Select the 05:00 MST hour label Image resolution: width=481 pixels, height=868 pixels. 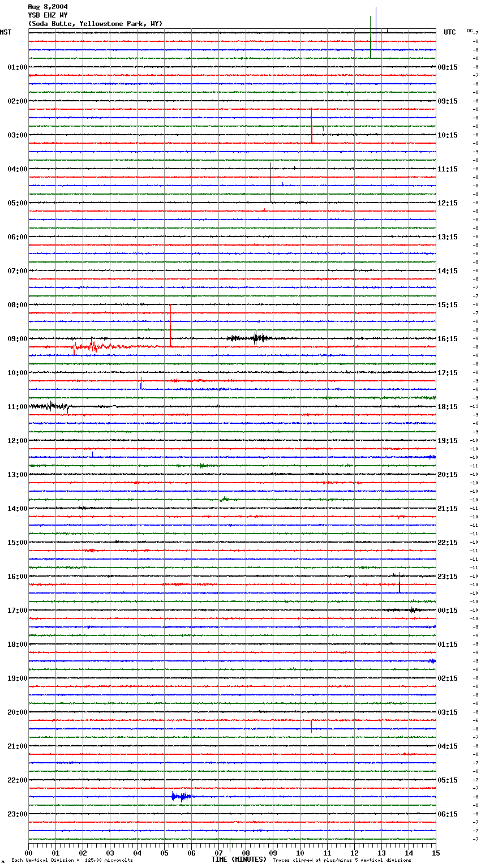point(18,203)
